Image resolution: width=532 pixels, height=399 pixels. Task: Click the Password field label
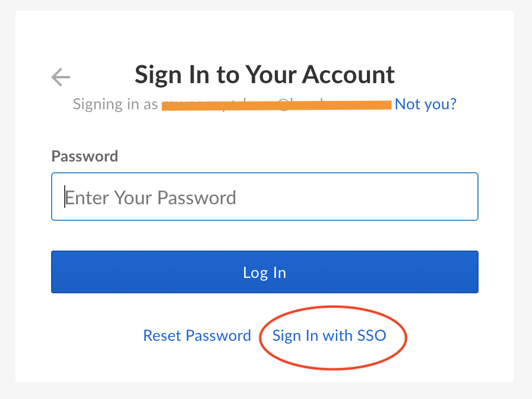click(x=85, y=156)
